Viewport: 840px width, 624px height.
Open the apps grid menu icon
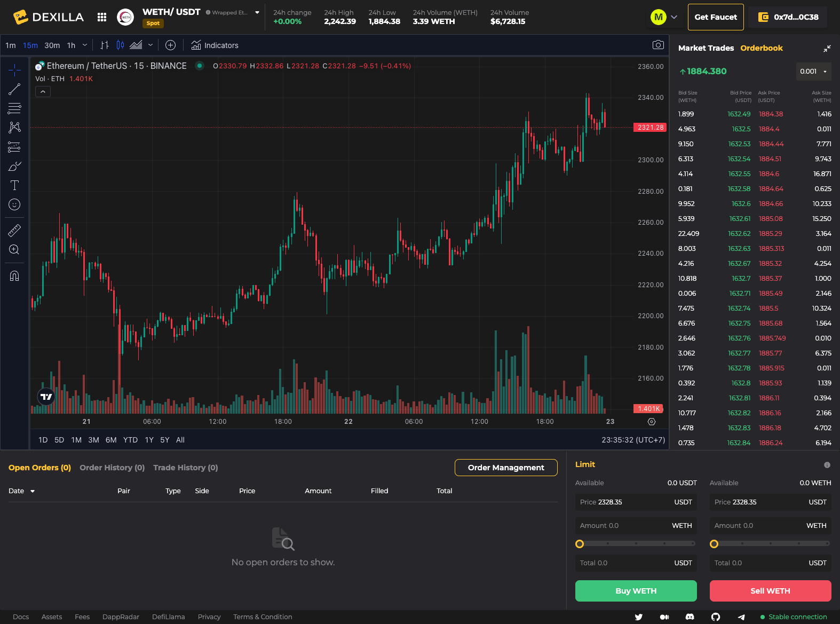tap(102, 17)
